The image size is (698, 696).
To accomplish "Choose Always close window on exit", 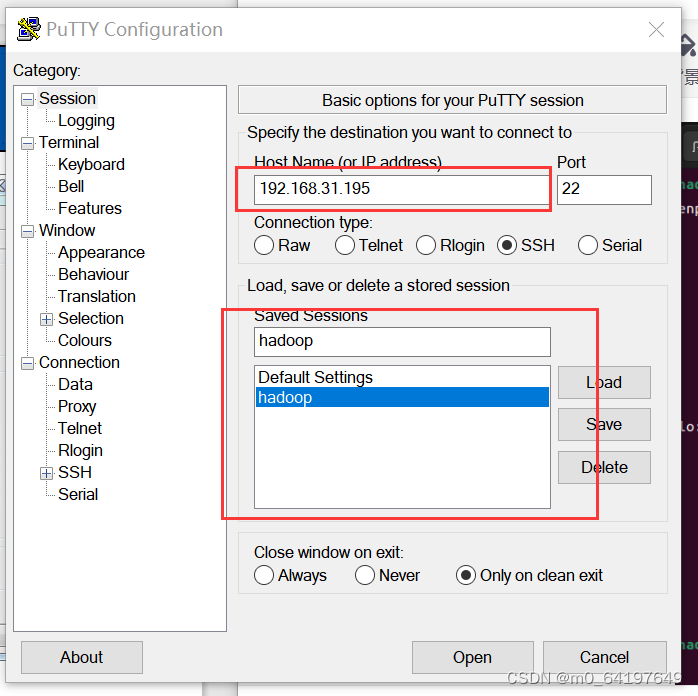I will (x=290, y=576).
